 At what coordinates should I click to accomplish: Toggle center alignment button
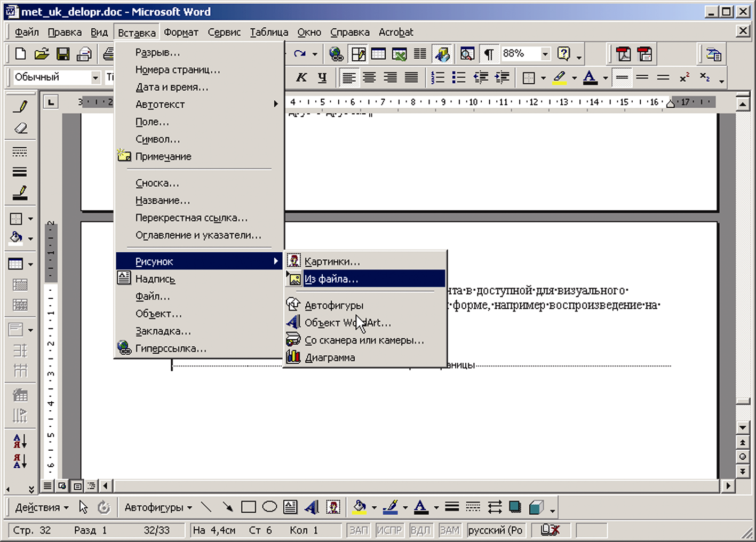369,78
